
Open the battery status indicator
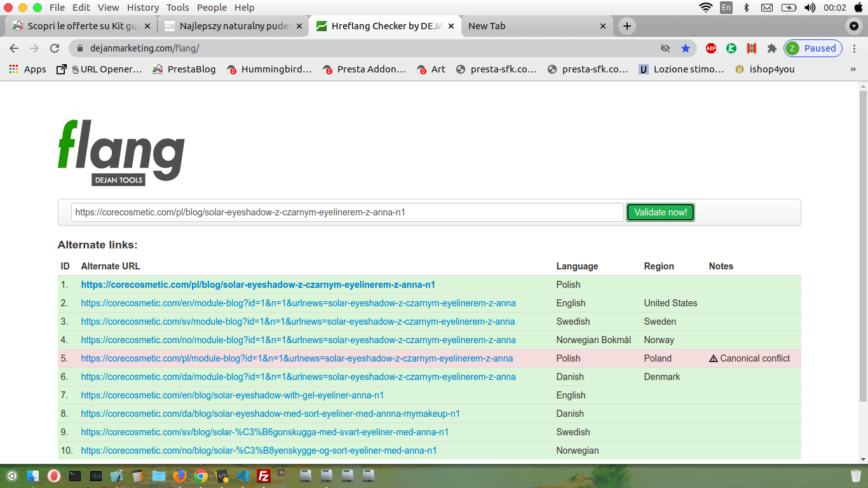click(x=789, y=8)
